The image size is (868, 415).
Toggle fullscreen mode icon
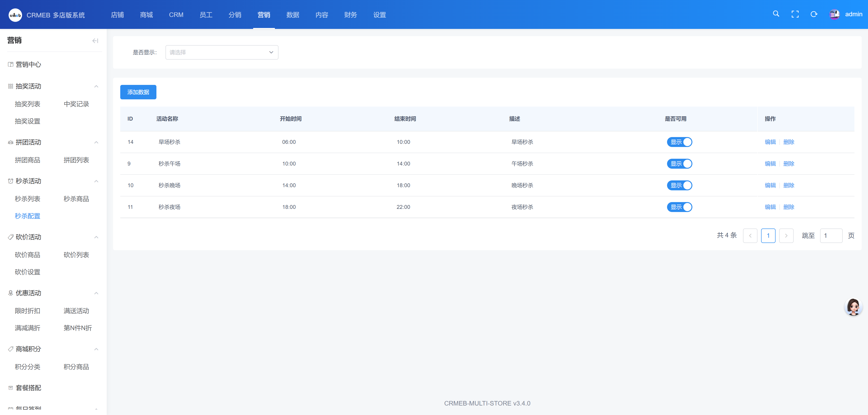pyautogui.click(x=795, y=14)
